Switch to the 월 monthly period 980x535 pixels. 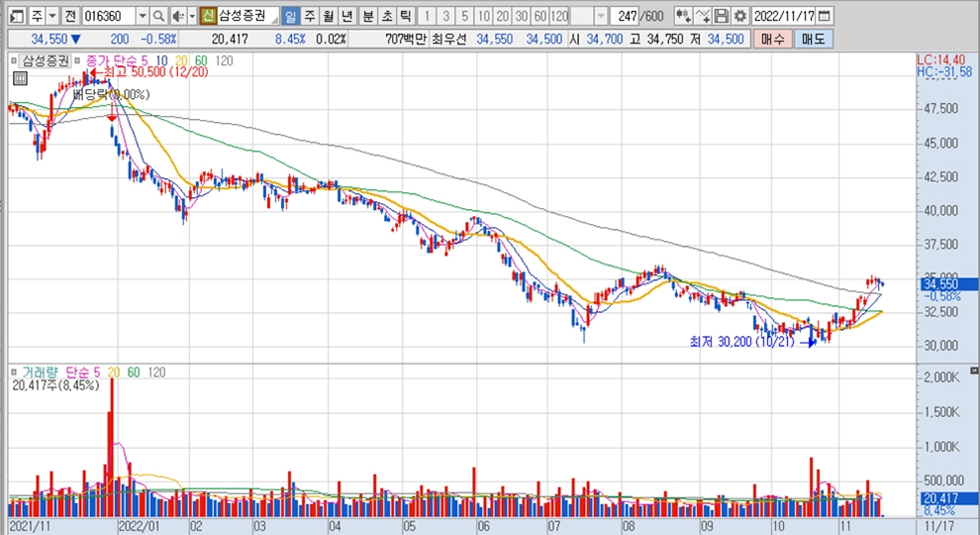pyautogui.click(x=327, y=16)
